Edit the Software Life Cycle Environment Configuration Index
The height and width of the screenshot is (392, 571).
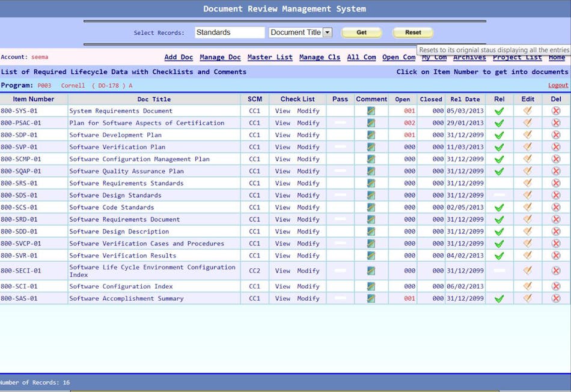pos(527,270)
